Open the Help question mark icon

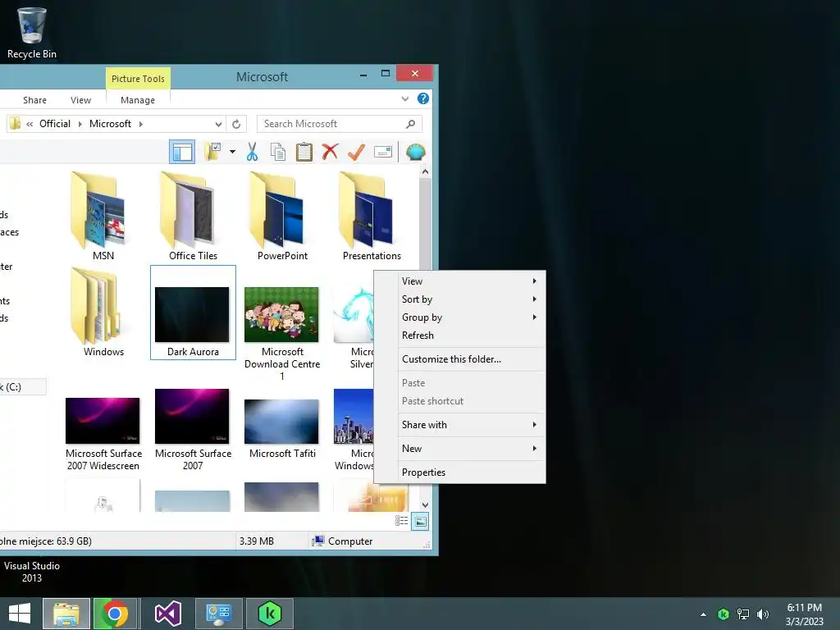[x=423, y=98]
